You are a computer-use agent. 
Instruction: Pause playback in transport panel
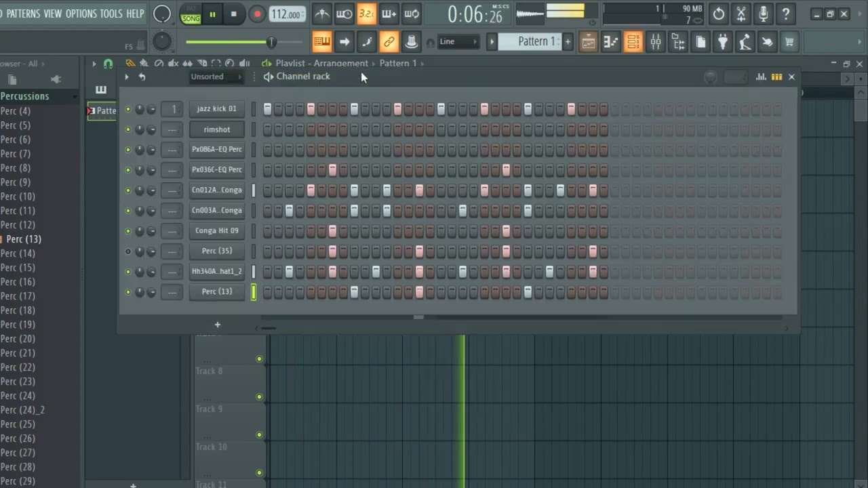tap(212, 14)
